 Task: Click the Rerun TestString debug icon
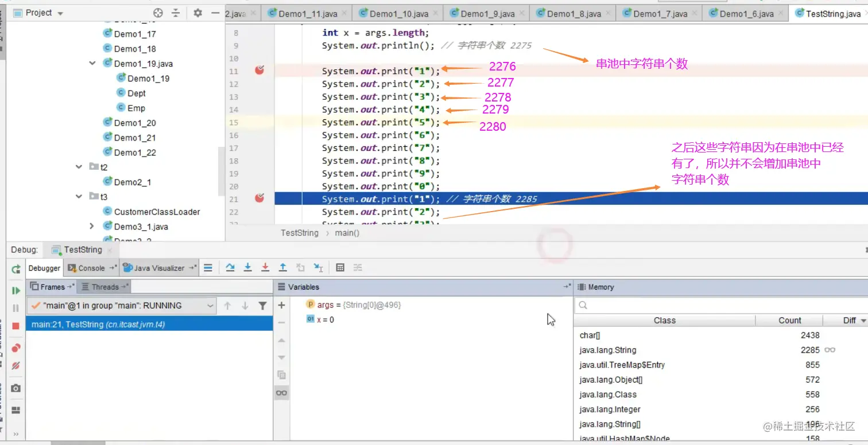pos(16,268)
